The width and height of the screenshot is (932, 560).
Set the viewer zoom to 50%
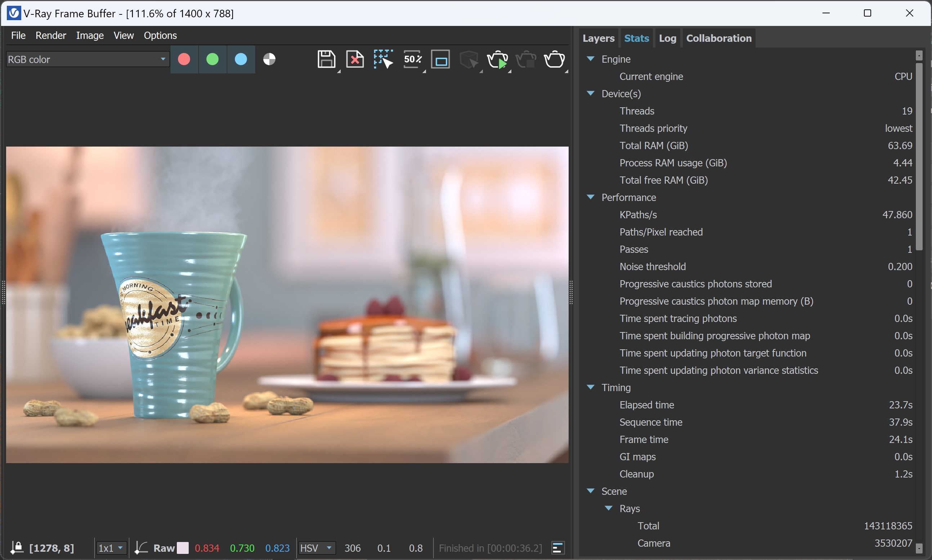tap(412, 59)
